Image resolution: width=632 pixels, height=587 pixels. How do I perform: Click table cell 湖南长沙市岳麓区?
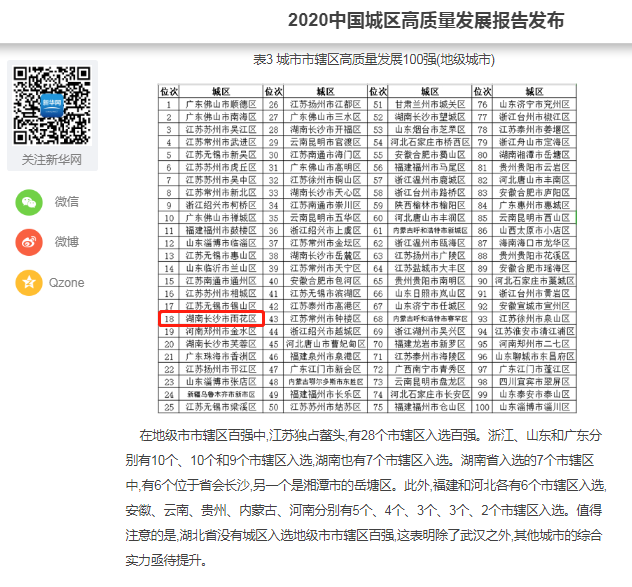coord(325,256)
